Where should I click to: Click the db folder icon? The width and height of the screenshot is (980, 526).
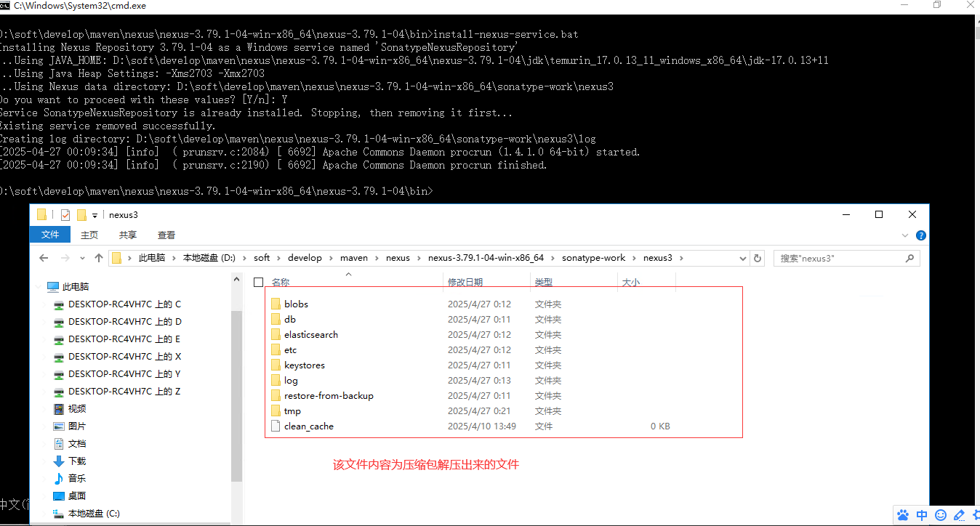[276, 319]
